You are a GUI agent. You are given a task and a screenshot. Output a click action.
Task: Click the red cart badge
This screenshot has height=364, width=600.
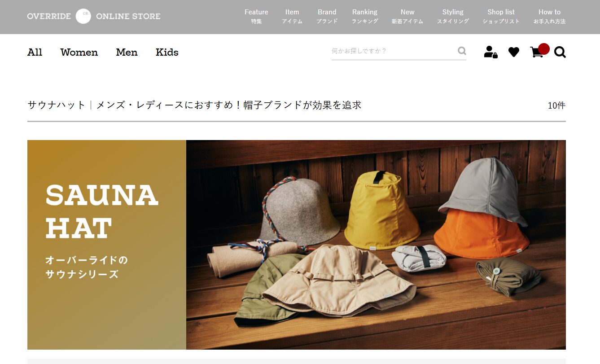544,48
